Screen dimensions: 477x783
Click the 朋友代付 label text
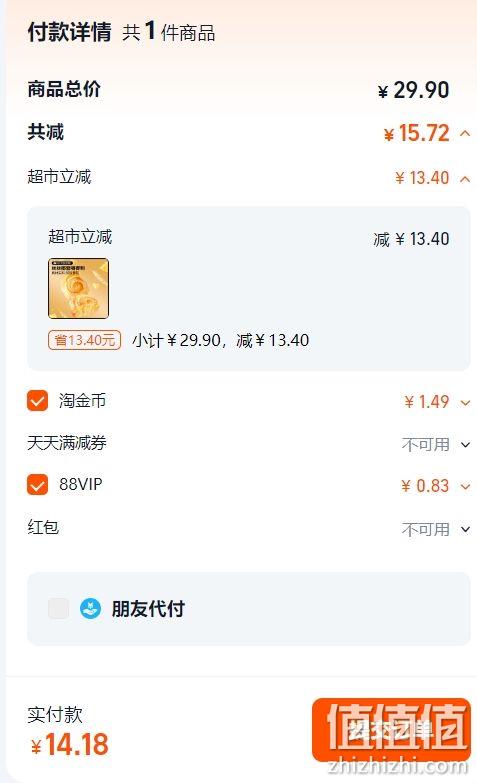coord(148,609)
